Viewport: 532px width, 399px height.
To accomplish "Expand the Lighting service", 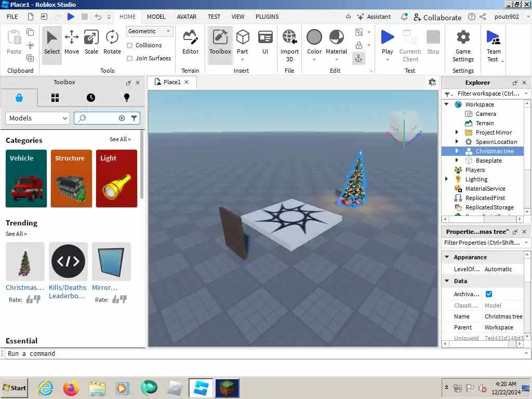I will tap(446, 179).
